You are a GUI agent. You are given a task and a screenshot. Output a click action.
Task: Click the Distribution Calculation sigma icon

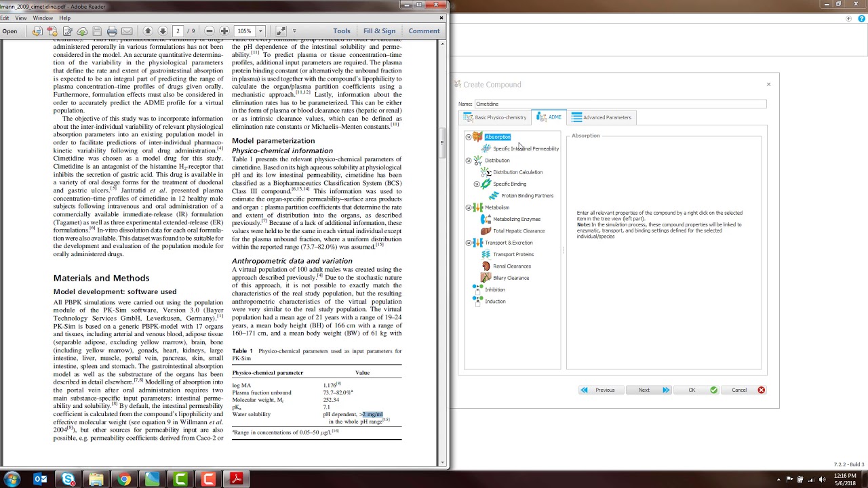pyautogui.click(x=486, y=172)
